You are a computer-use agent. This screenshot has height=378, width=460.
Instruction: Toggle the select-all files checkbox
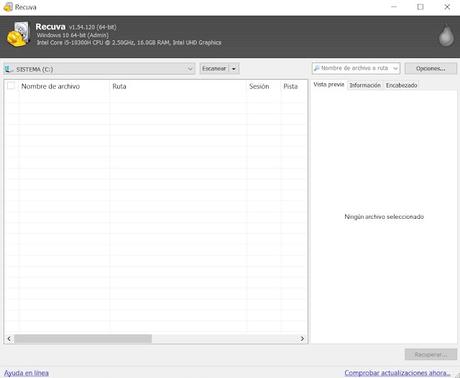(x=11, y=86)
